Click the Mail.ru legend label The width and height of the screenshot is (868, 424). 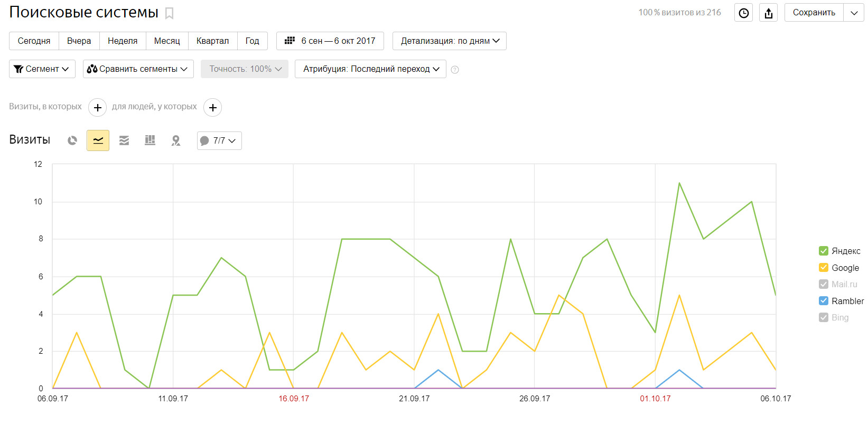click(x=844, y=284)
